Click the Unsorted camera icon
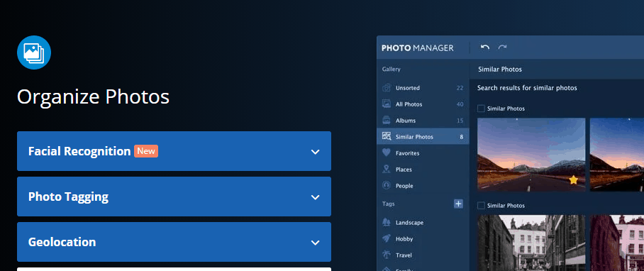This screenshot has width=644, height=271. coord(386,88)
